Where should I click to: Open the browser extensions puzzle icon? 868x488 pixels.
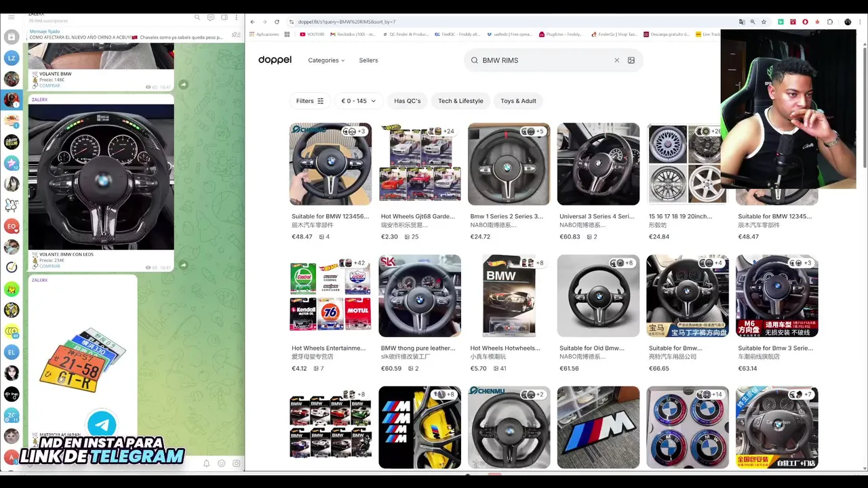click(x=829, y=22)
